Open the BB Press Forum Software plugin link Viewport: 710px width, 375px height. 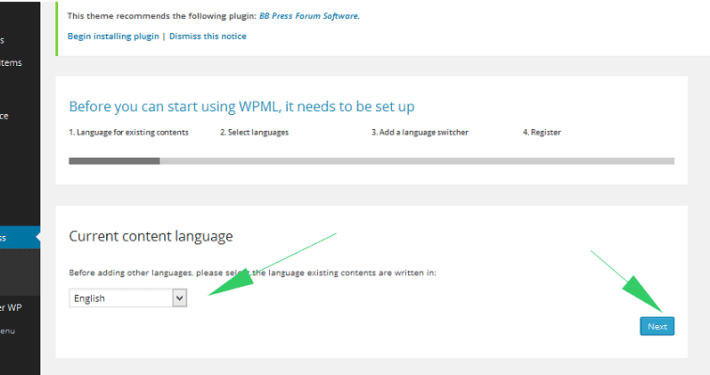[x=308, y=16]
